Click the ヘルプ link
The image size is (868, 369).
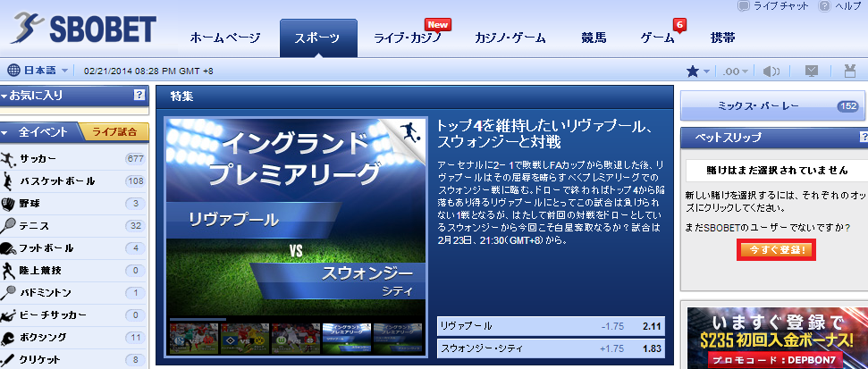[847, 6]
